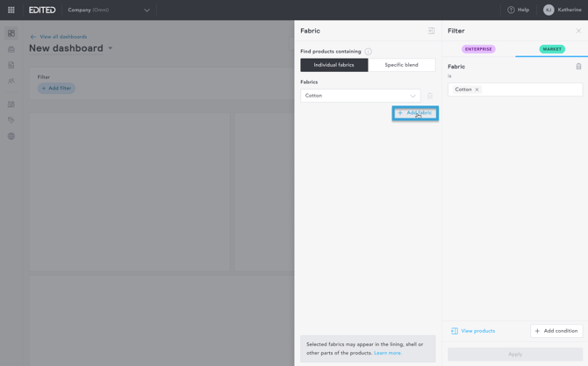This screenshot has height=366, width=588.
Task: Open the sidebar icon below the divider
Action: pyautogui.click(x=11, y=104)
